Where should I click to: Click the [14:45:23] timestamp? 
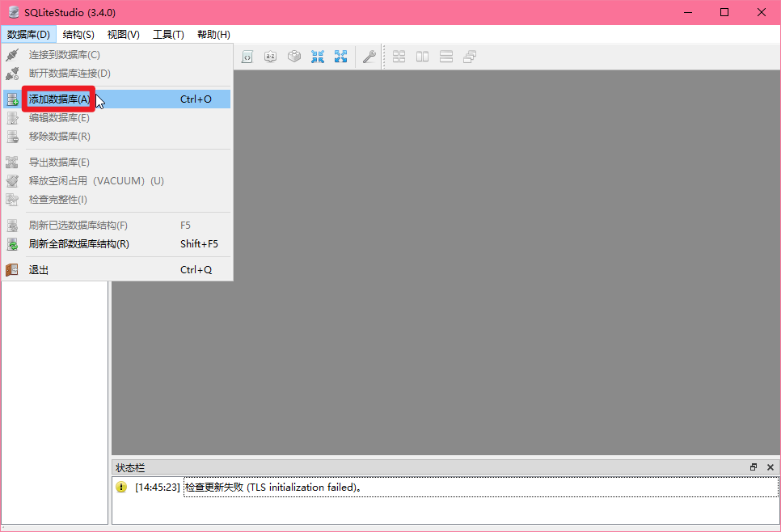pos(157,487)
